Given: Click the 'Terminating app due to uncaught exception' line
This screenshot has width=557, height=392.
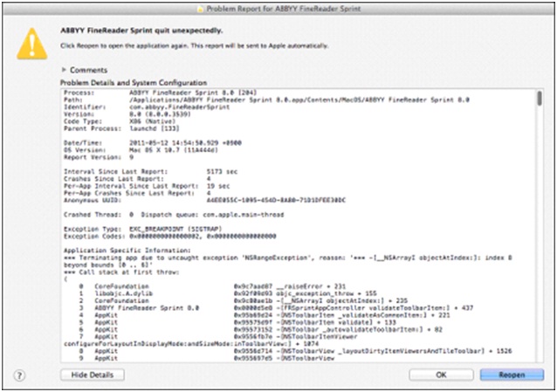Looking at the screenshot, I should (x=288, y=258).
